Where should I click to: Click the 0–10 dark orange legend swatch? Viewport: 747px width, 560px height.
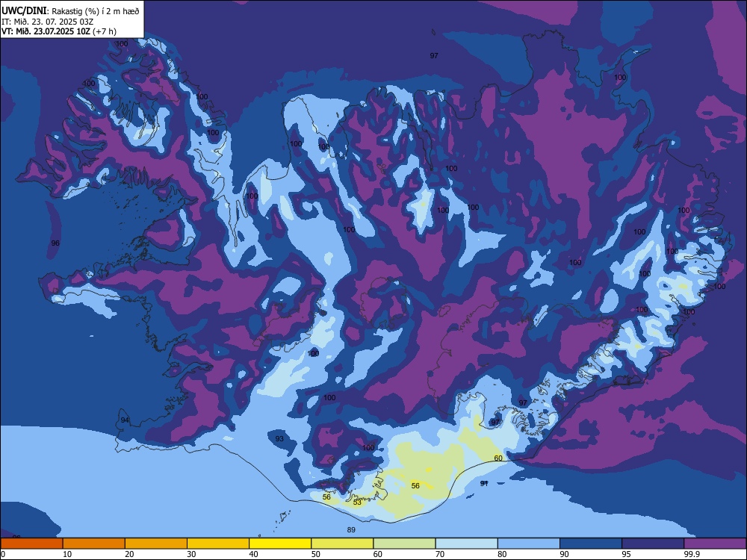31,544
